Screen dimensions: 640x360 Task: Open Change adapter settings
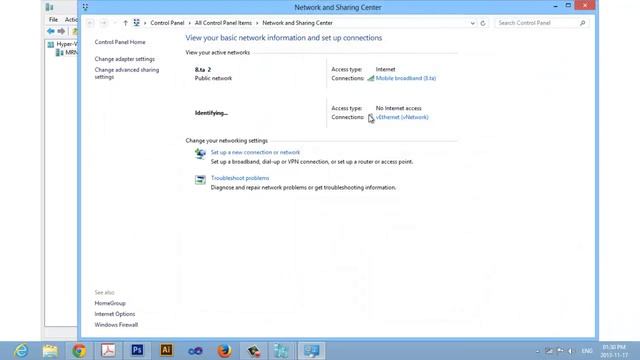(124, 59)
